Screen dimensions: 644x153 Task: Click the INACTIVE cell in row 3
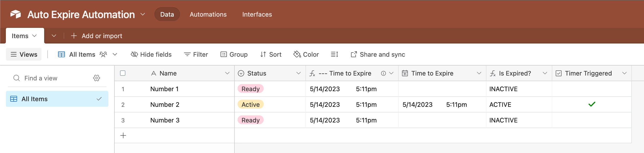tap(519, 120)
